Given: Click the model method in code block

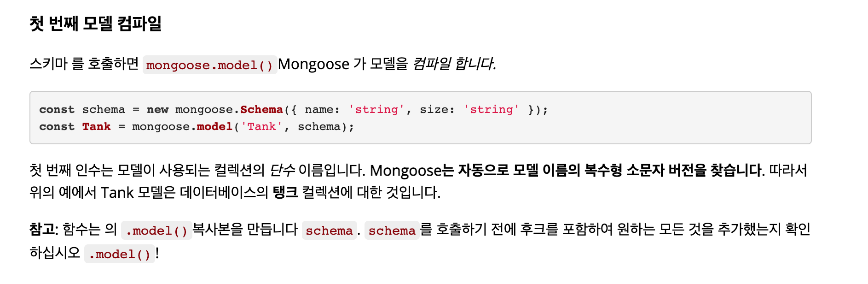Looking at the screenshot, I should tap(214, 127).
